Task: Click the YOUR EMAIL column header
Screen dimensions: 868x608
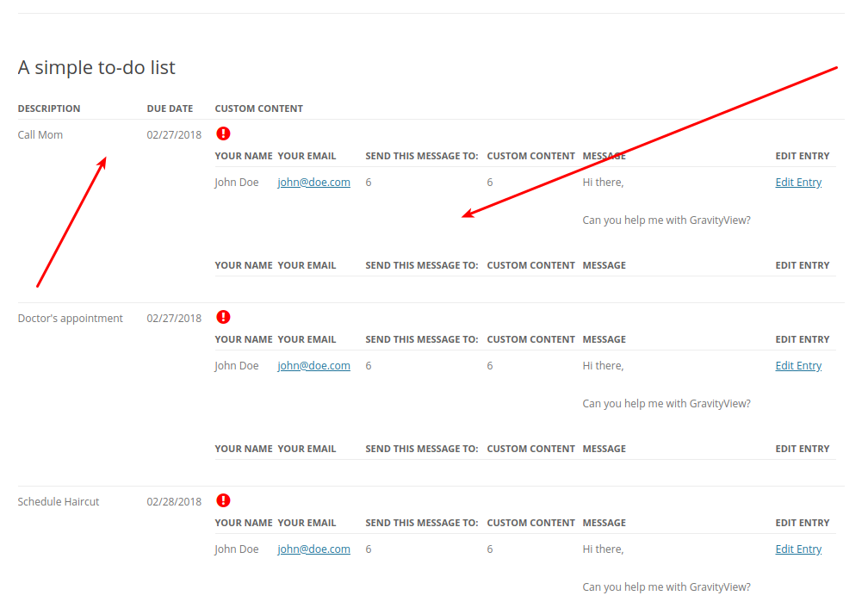Action: click(307, 156)
